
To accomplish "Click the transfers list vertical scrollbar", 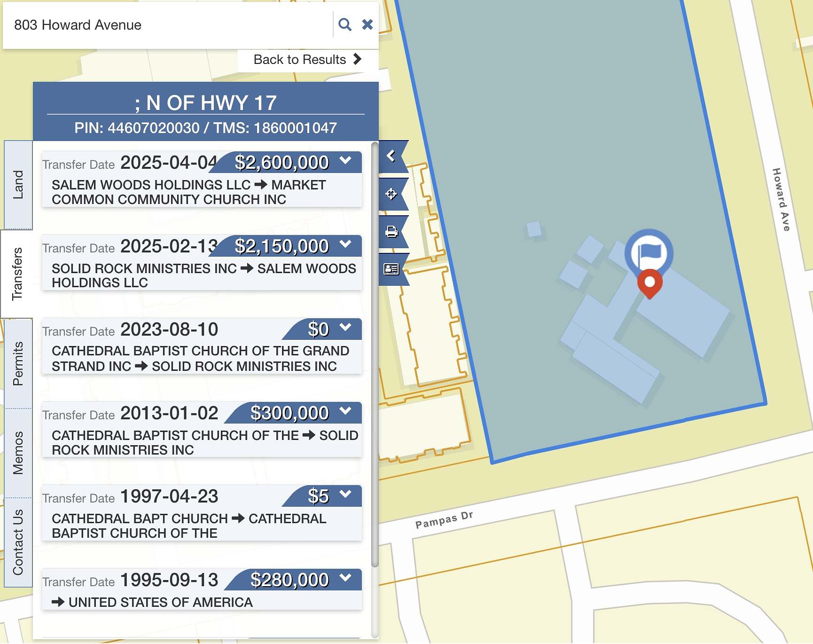I will (375, 353).
